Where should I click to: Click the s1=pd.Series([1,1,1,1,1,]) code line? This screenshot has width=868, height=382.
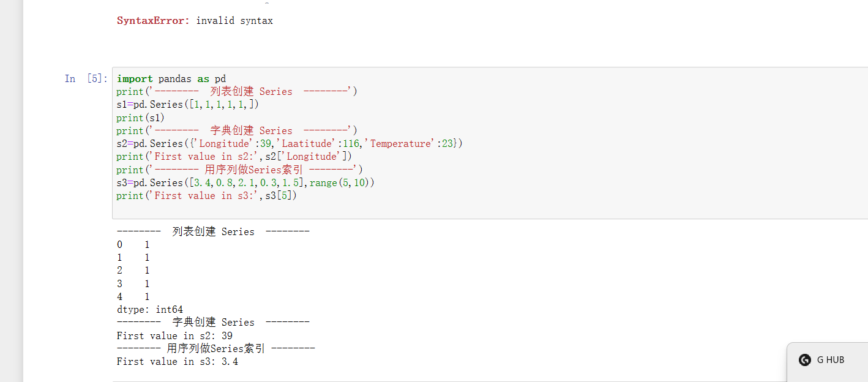(188, 105)
